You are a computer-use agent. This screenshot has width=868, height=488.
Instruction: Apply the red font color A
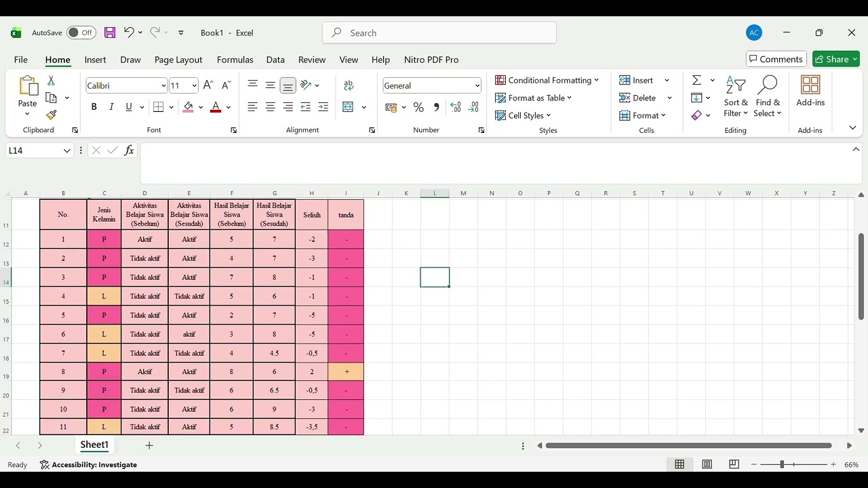coord(216,107)
